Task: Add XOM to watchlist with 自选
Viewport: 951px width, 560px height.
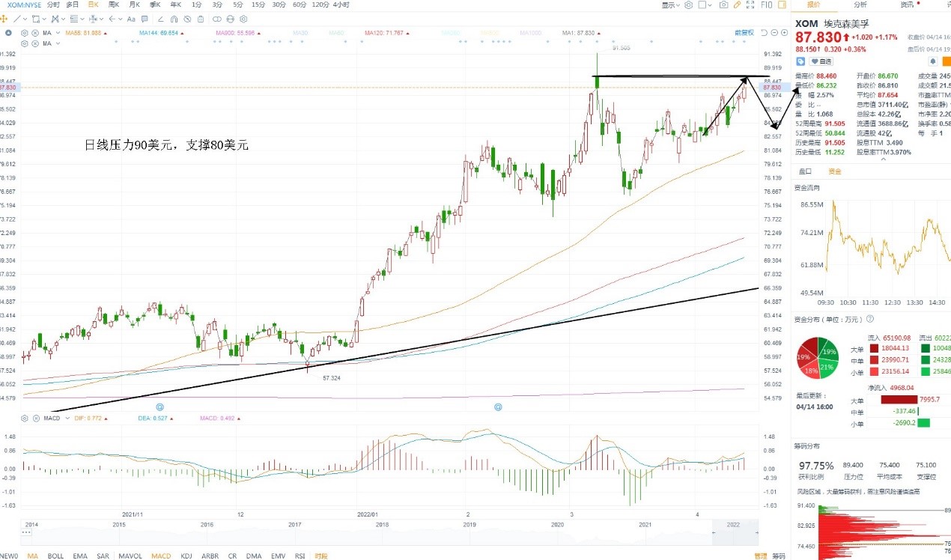Action: coord(821,61)
